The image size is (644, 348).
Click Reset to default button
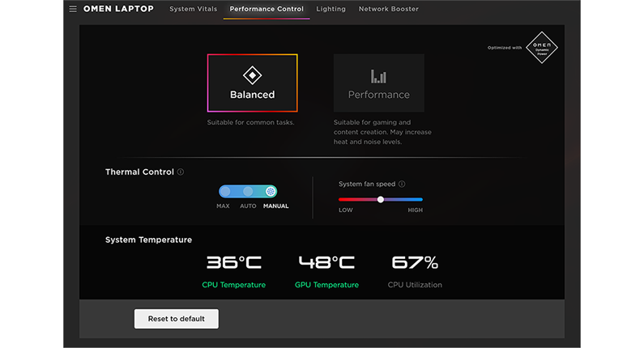pos(177,319)
